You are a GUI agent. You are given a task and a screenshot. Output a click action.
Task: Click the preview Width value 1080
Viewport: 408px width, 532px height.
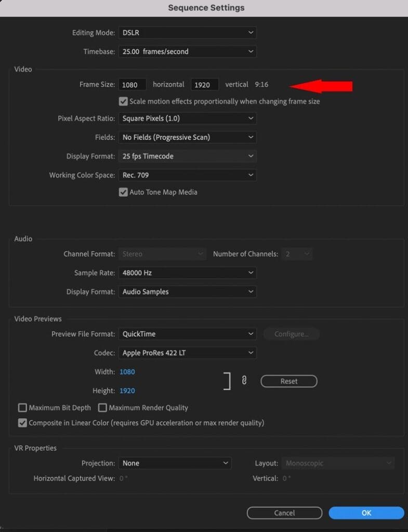(127, 372)
